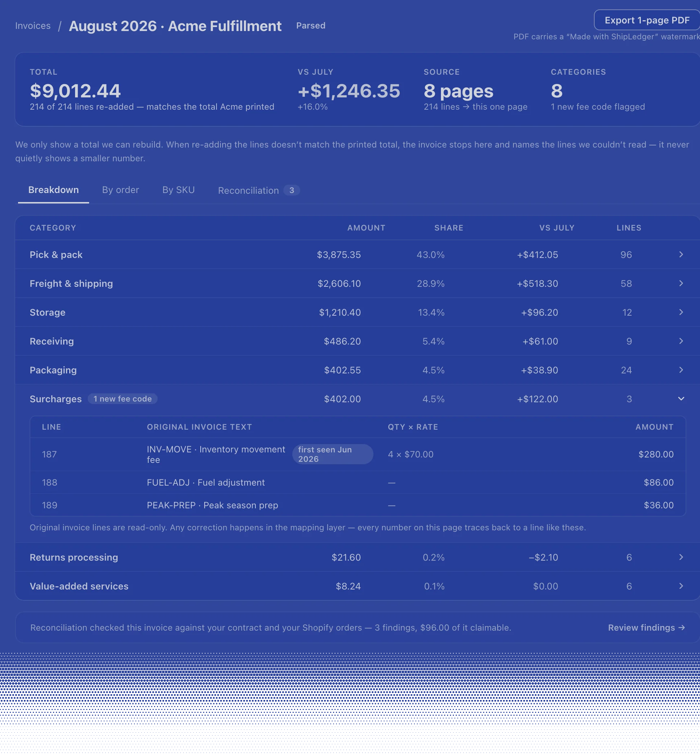Click line 189 PEAK-PREP Peak season prep
Image resolution: width=700 pixels, height=754 pixels.
(213, 505)
